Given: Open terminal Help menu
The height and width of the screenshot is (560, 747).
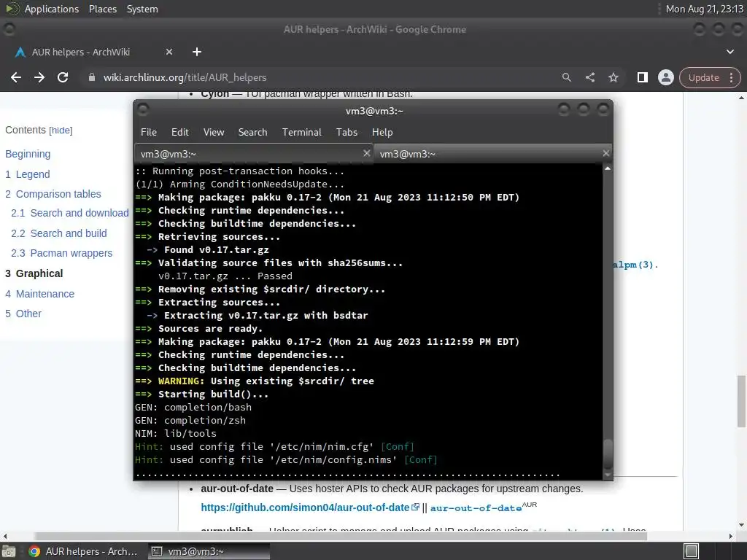Looking at the screenshot, I should 382,133.
